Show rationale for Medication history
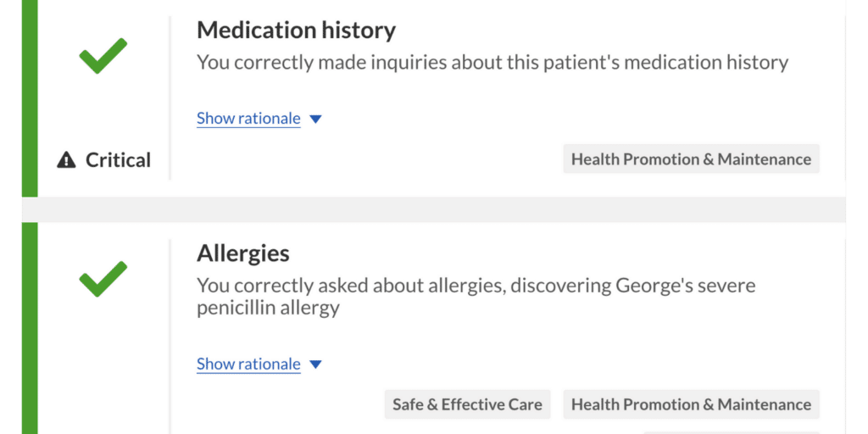Viewport: 868px width, 434px height. pos(248,119)
